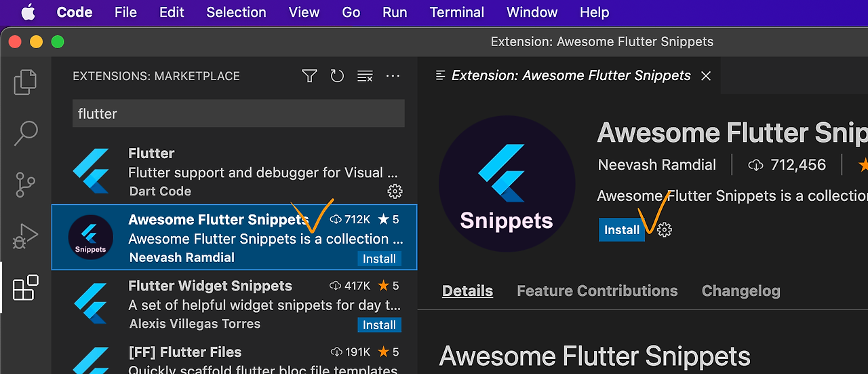This screenshot has width=868, height=374.
Task: Open the Extensions view icon
Action: (26, 287)
